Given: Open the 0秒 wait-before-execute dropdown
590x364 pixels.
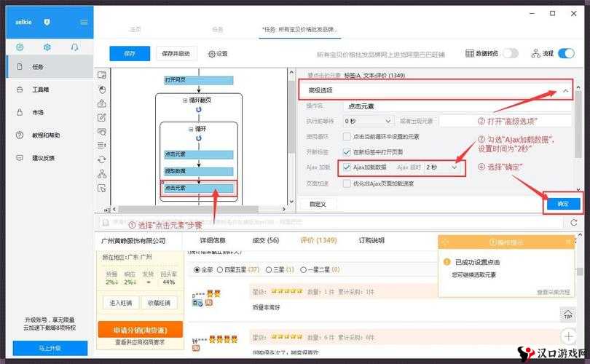Looking at the screenshot, I should (x=368, y=121).
